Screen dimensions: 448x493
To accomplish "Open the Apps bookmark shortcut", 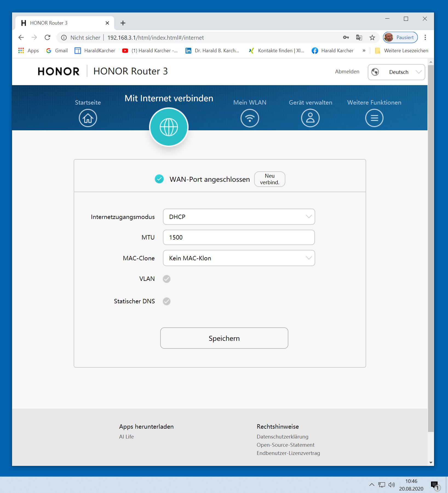I will point(28,51).
